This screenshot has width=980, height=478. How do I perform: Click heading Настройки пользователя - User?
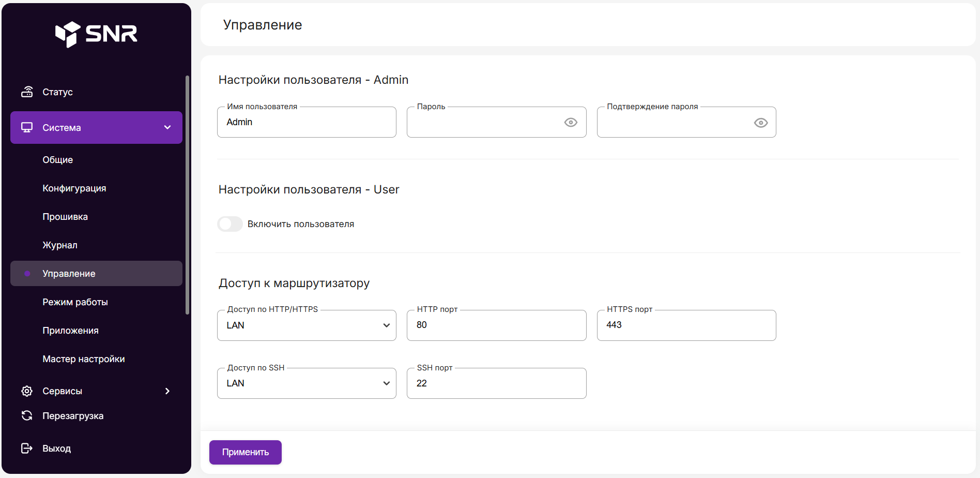[309, 189]
